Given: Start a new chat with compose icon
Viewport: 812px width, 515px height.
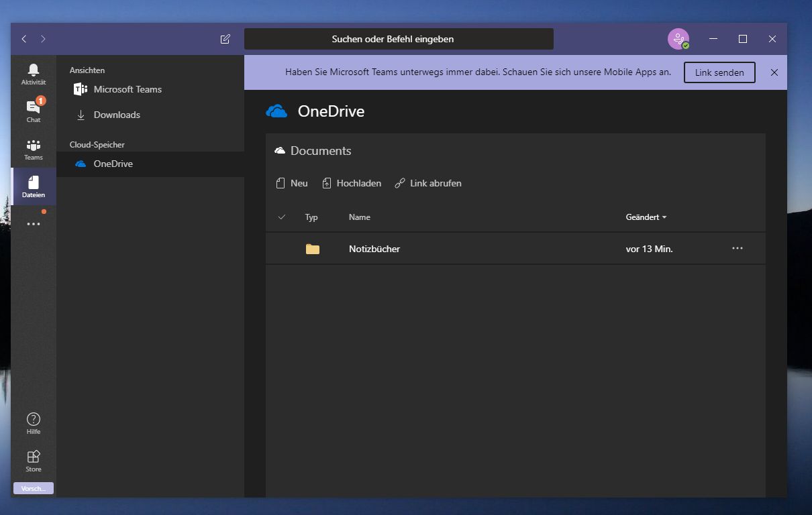Looking at the screenshot, I should pyautogui.click(x=225, y=39).
